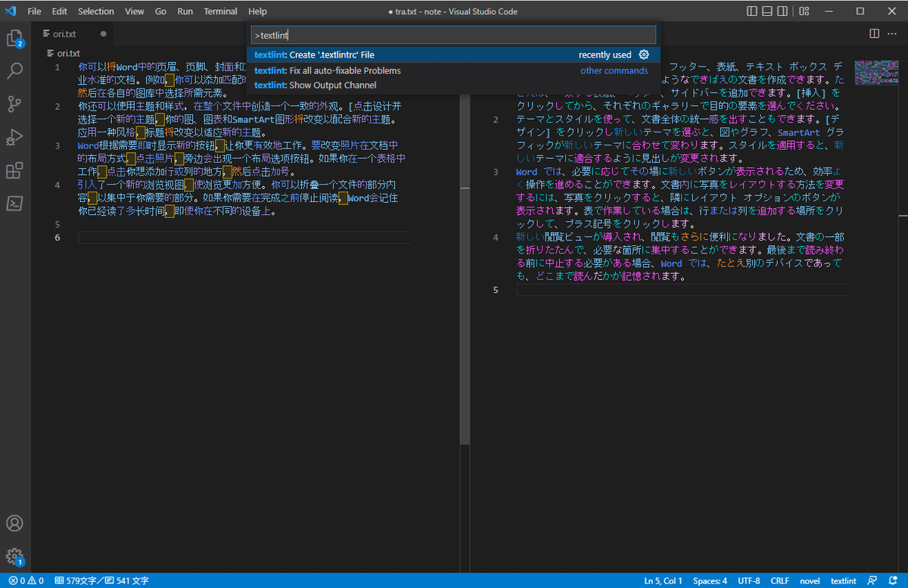Image resolution: width=908 pixels, height=588 pixels.
Task: Click line number 5 in right editor
Action: click(x=496, y=290)
